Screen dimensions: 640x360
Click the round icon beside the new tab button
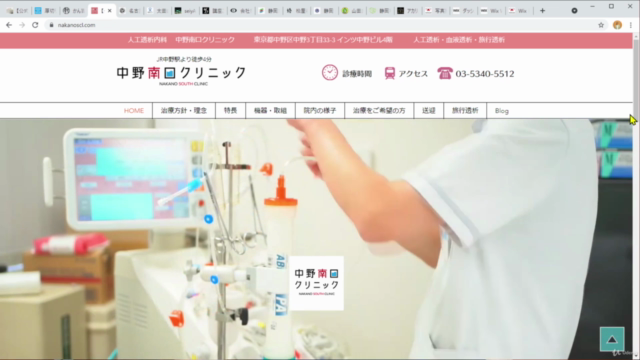[x=574, y=11]
